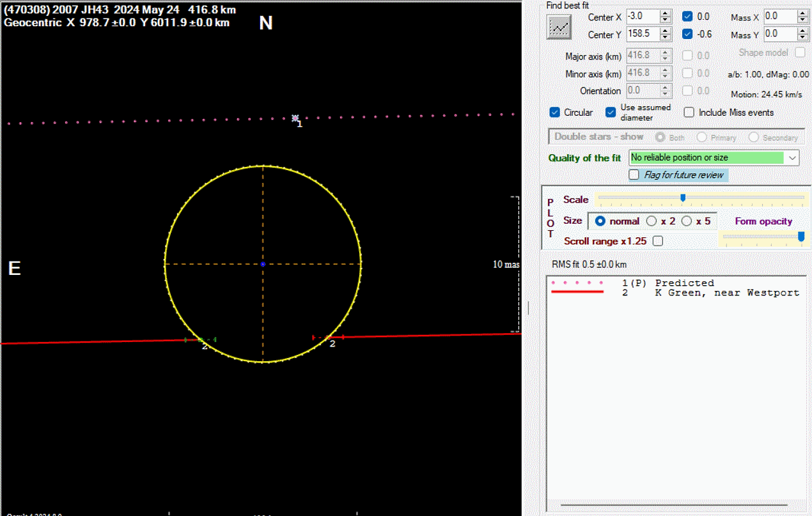Select the x 5 plot size option
The image size is (812, 516).
click(x=687, y=221)
